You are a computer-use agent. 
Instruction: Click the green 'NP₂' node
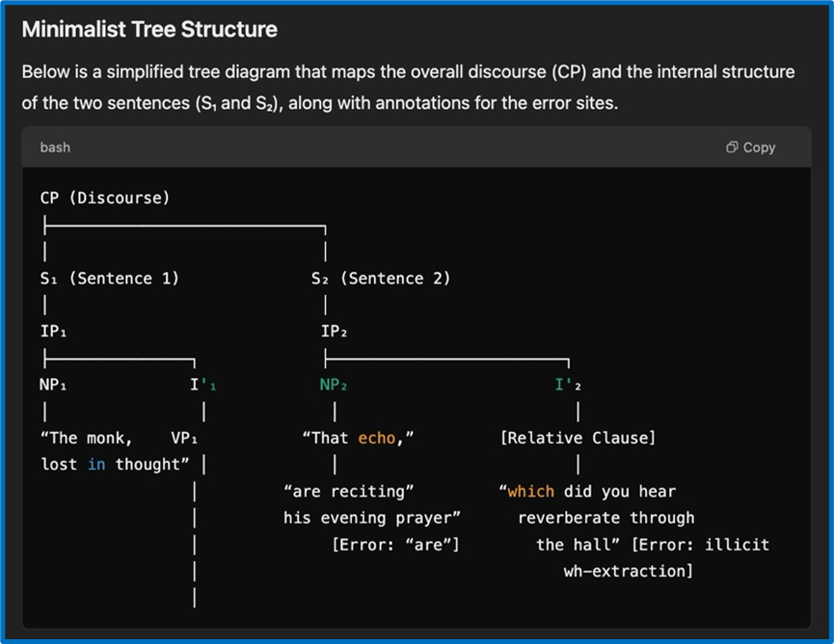[x=333, y=385]
